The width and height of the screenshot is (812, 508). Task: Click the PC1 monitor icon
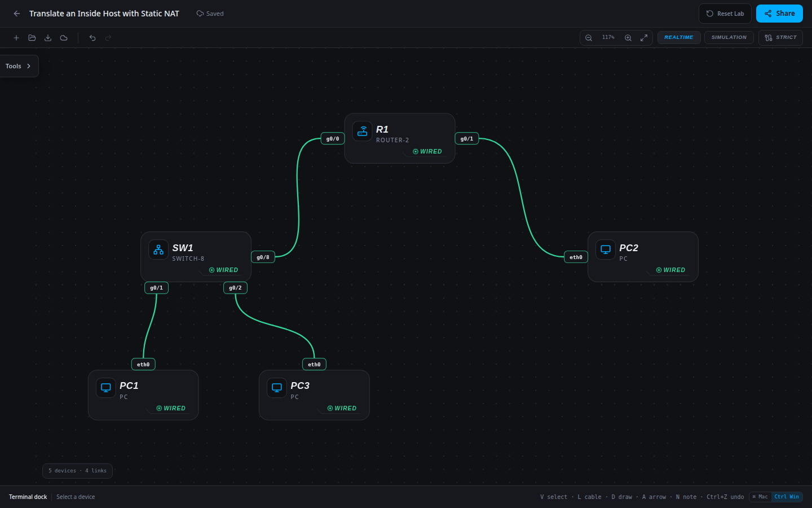[x=106, y=388]
